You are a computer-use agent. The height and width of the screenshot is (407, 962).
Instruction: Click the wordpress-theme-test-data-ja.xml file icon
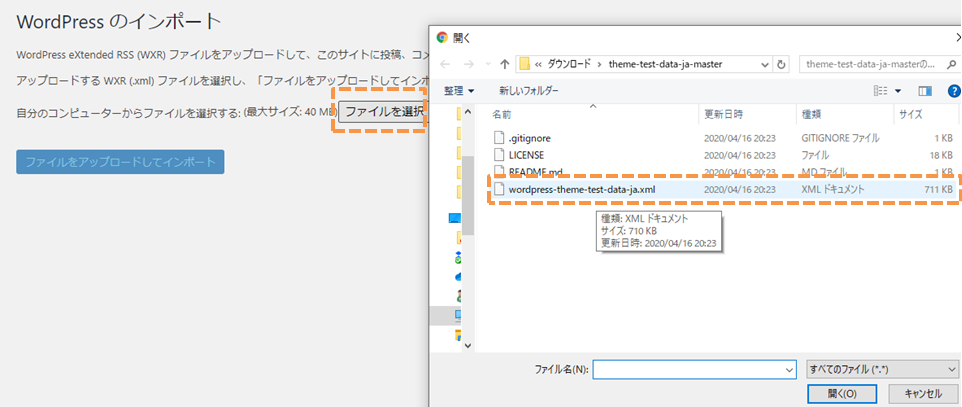[x=499, y=190]
